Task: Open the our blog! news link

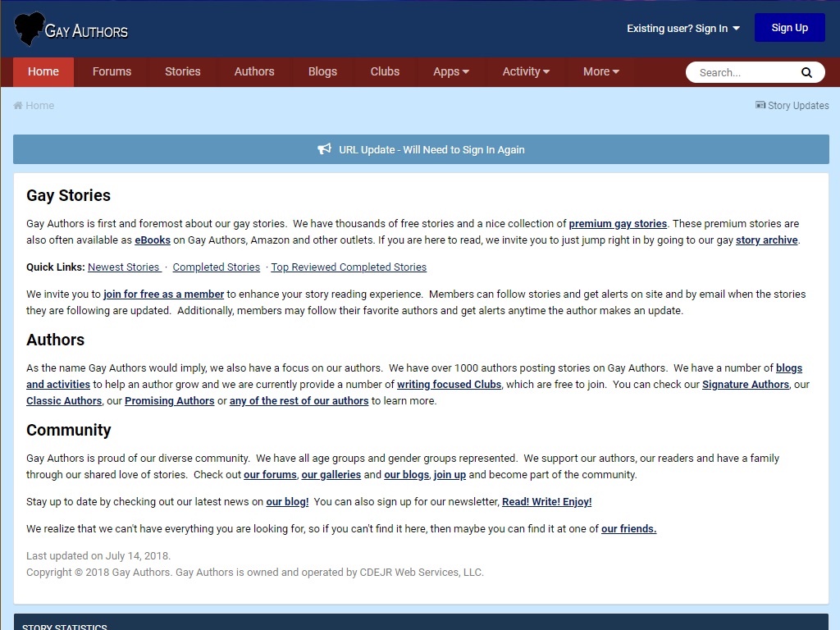Action: 287,501
